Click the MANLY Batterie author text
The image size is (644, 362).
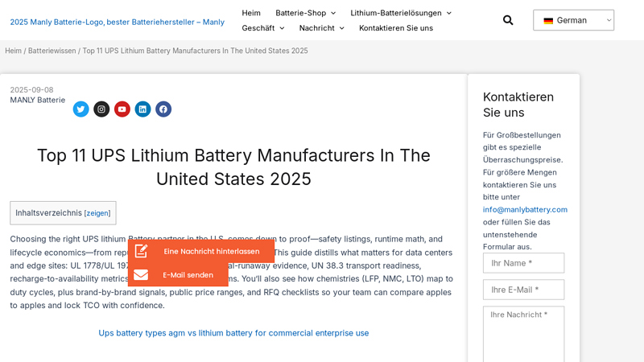click(x=37, y=100)
